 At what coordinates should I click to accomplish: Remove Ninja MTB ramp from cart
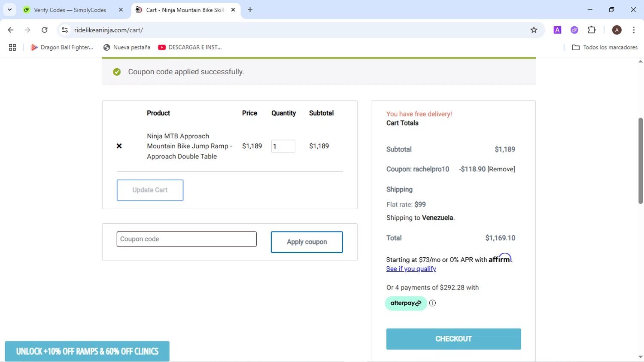point(119,146)
